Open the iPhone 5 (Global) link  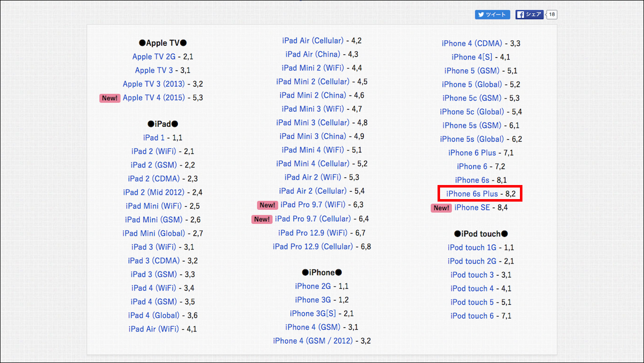click(x=472, y=84)
